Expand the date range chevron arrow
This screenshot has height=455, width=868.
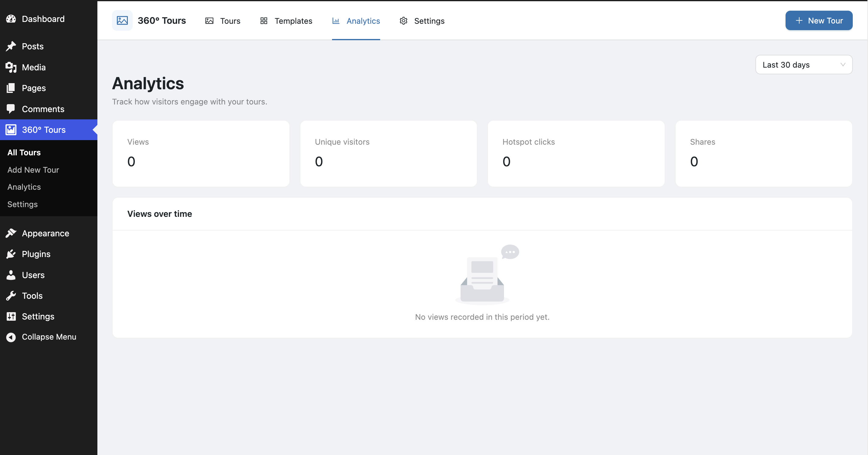click(x=843, y=65)
